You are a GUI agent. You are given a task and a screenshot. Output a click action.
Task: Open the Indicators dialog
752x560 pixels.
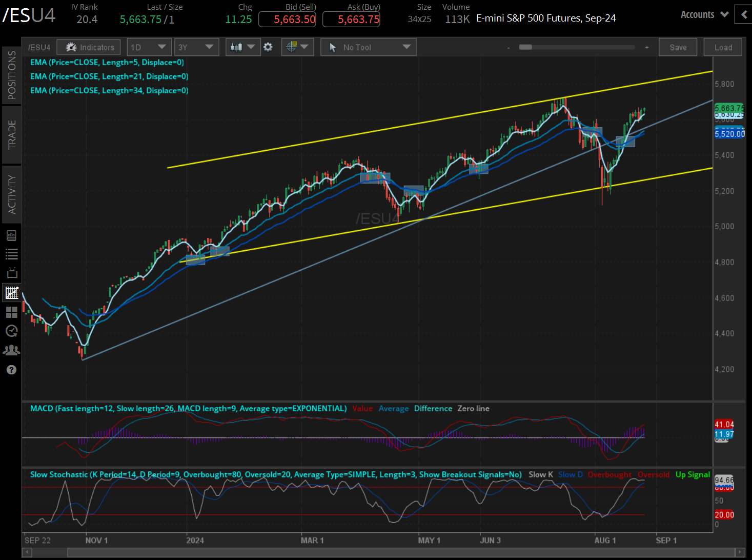point(89,47)
